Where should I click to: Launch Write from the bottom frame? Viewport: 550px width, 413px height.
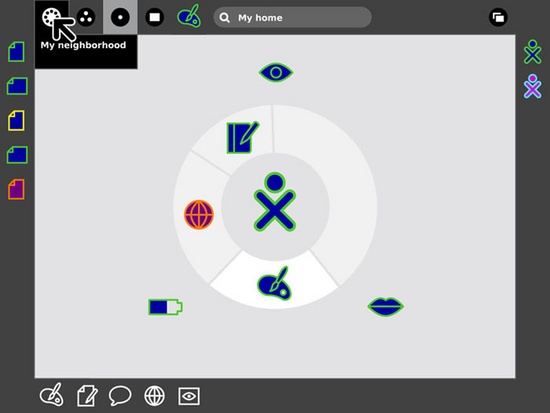tap(87, 396)
